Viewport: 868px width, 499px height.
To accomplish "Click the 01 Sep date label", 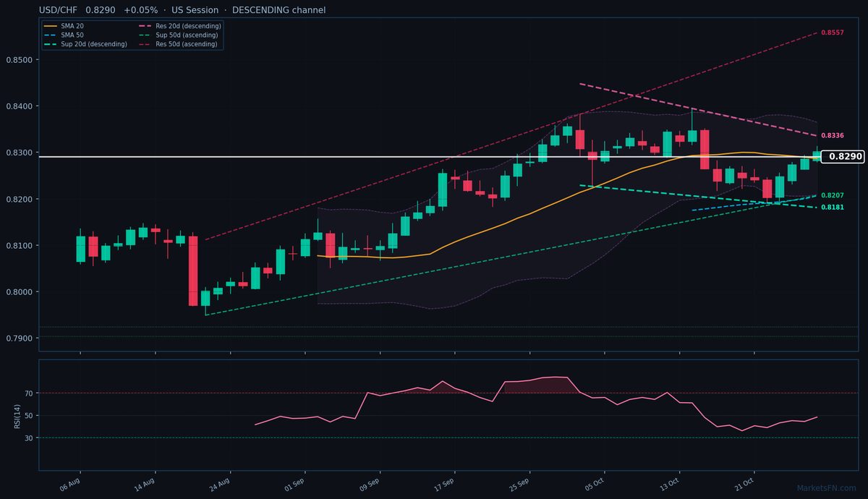I will point(295,484).
